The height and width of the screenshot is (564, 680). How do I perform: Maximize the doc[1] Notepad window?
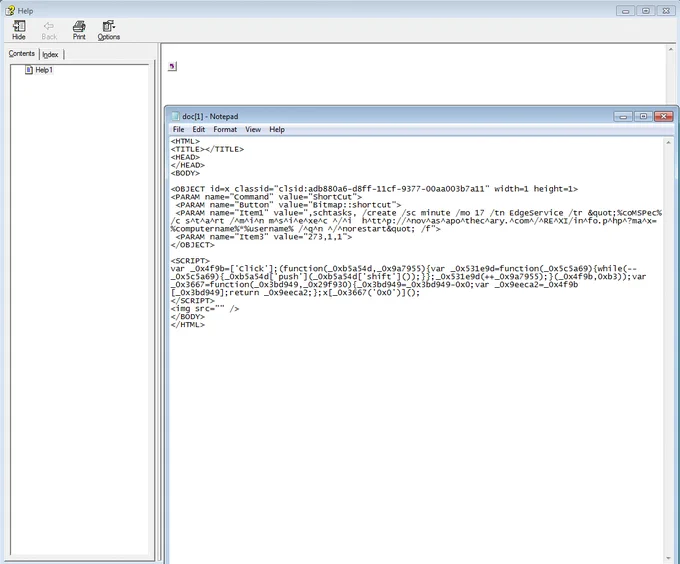click(x=644, y=116)
